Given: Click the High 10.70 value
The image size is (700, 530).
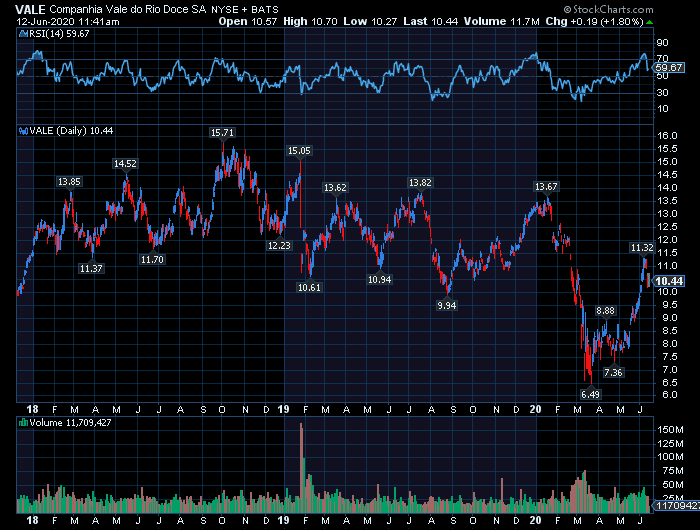Looking at the screenshot, I should [x=310, y=21].
